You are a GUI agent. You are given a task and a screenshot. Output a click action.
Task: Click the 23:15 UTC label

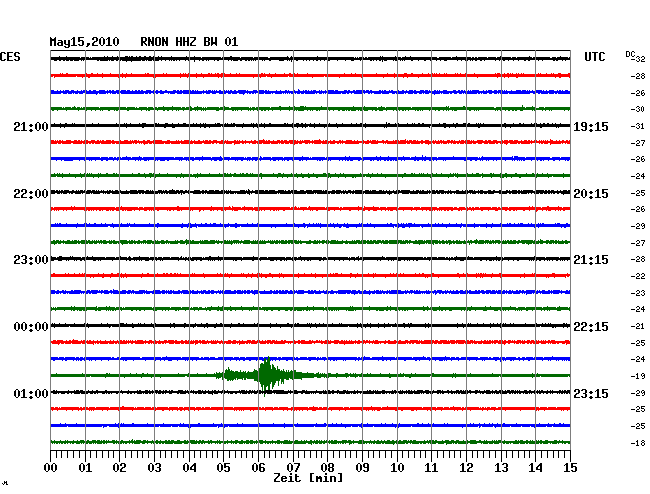pos(591,393)
